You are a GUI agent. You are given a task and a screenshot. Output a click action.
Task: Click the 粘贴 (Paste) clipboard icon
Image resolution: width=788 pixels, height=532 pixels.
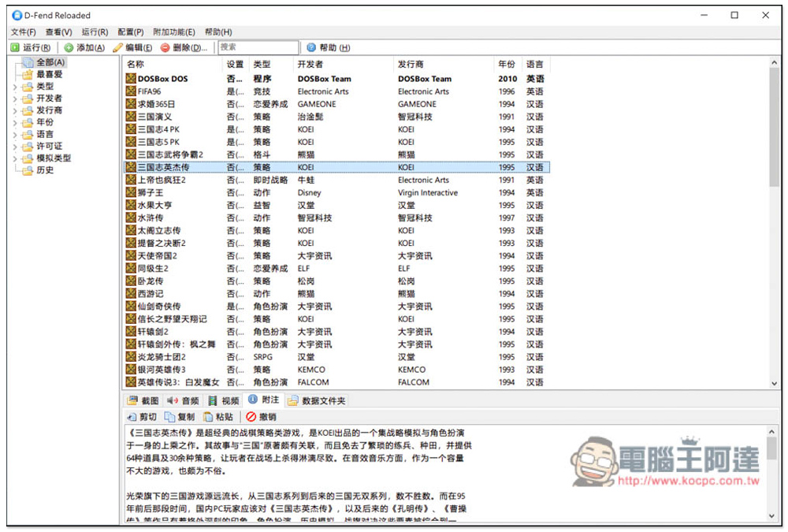[208, 417]
